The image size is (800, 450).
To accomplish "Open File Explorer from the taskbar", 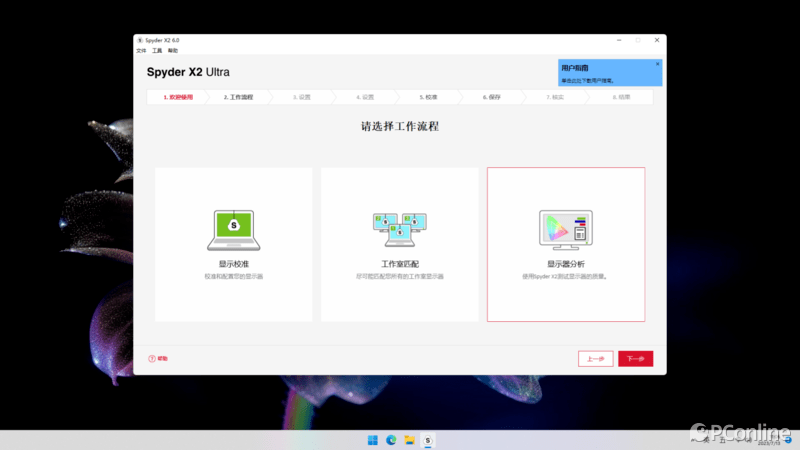I will [x=410, y=439].
